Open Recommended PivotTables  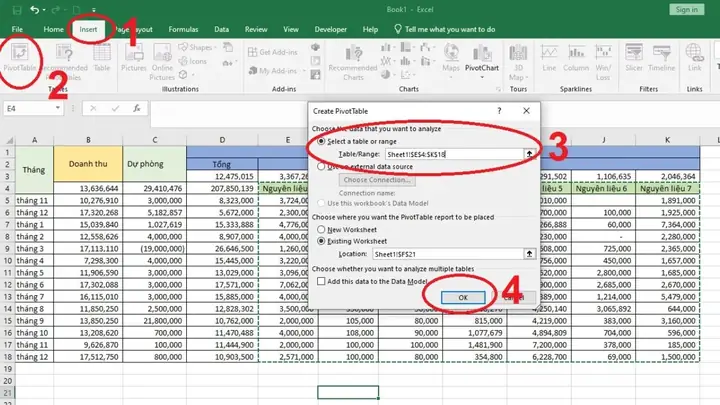tap(64, 62)
